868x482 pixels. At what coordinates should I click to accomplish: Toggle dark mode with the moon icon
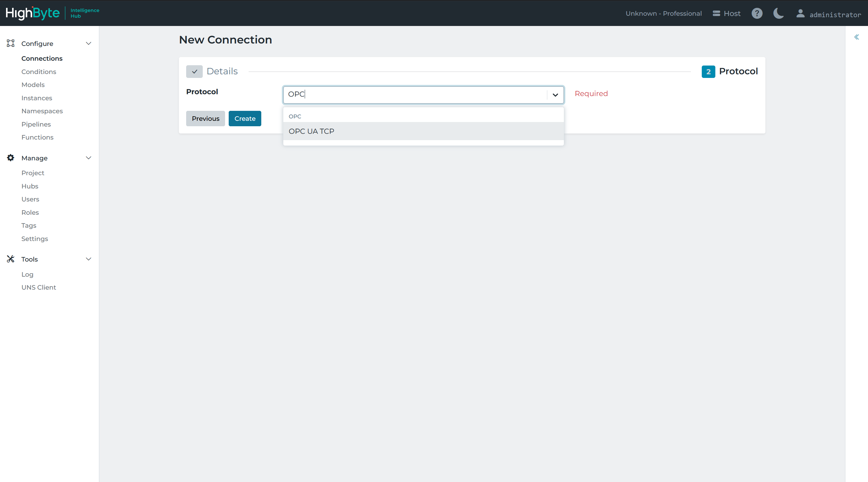(x=778, y=14)
